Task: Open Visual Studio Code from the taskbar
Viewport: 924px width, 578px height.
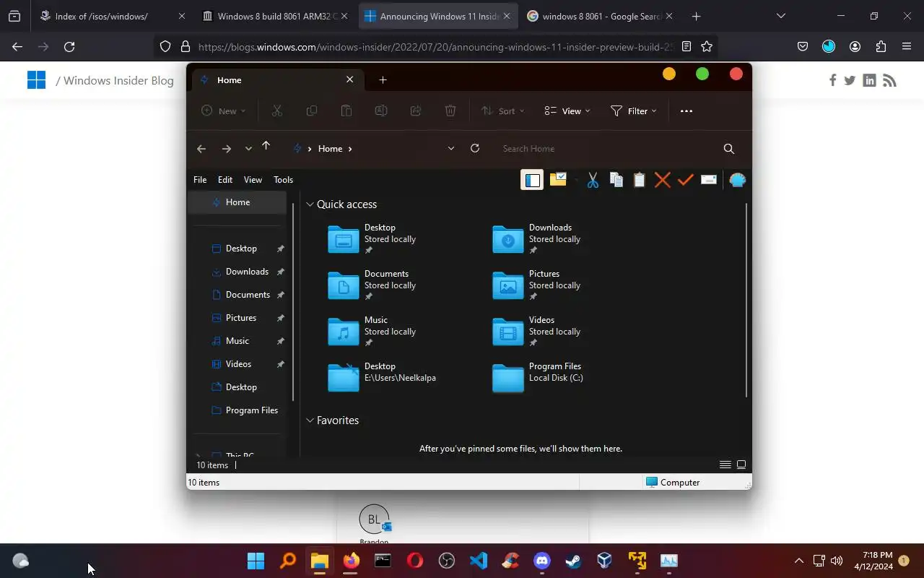Action: point(479,561)
